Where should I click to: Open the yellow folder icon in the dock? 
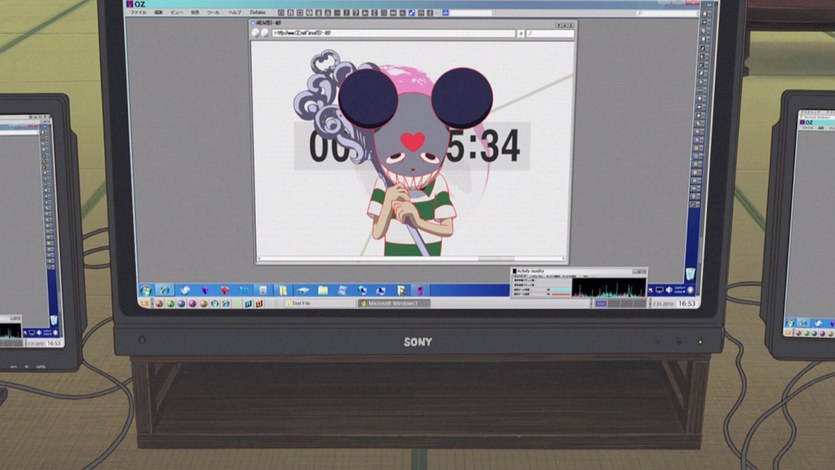(x=281, y=290)
